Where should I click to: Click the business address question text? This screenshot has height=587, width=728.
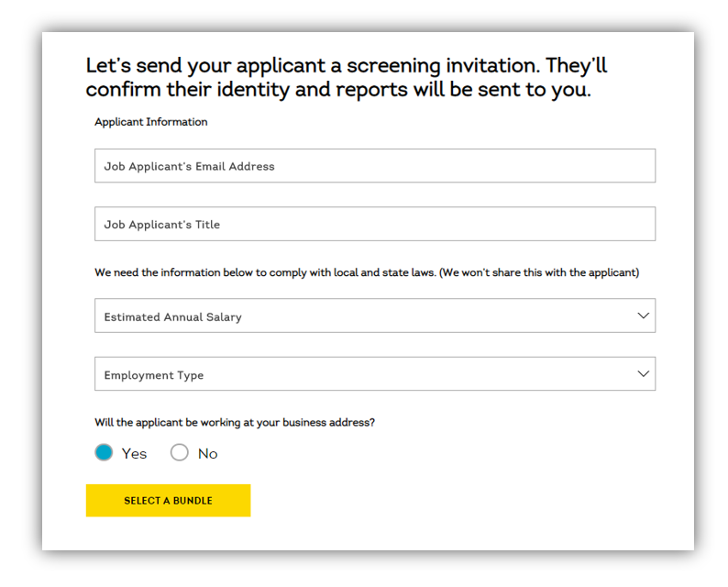235,423
